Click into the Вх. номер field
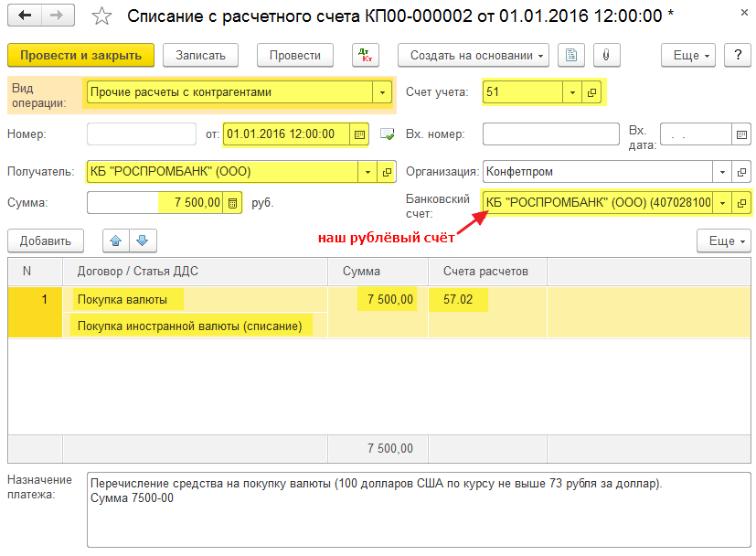The height and width of the screenshot is (556, 756). point(550,134)
